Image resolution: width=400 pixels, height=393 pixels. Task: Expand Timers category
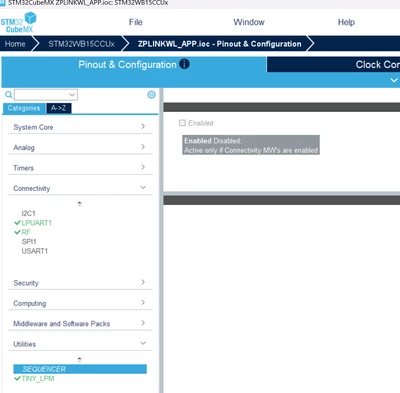80,168
